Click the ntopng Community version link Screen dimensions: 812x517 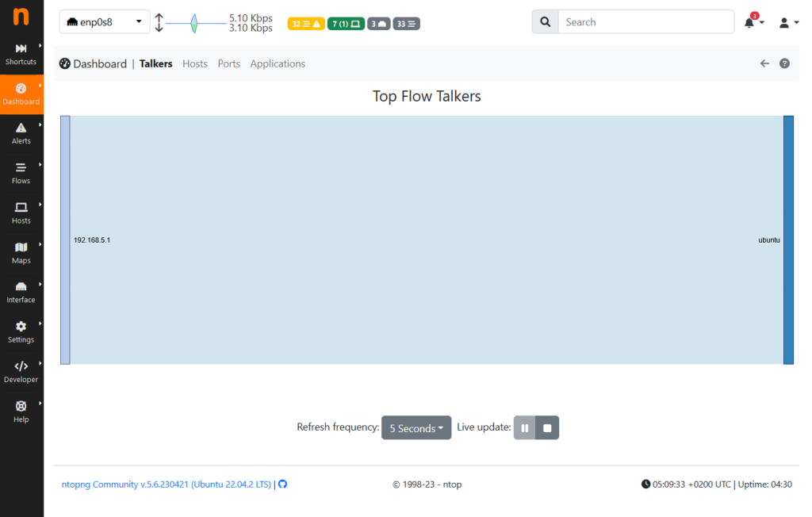pyautogui.click(x=165, y=484)
